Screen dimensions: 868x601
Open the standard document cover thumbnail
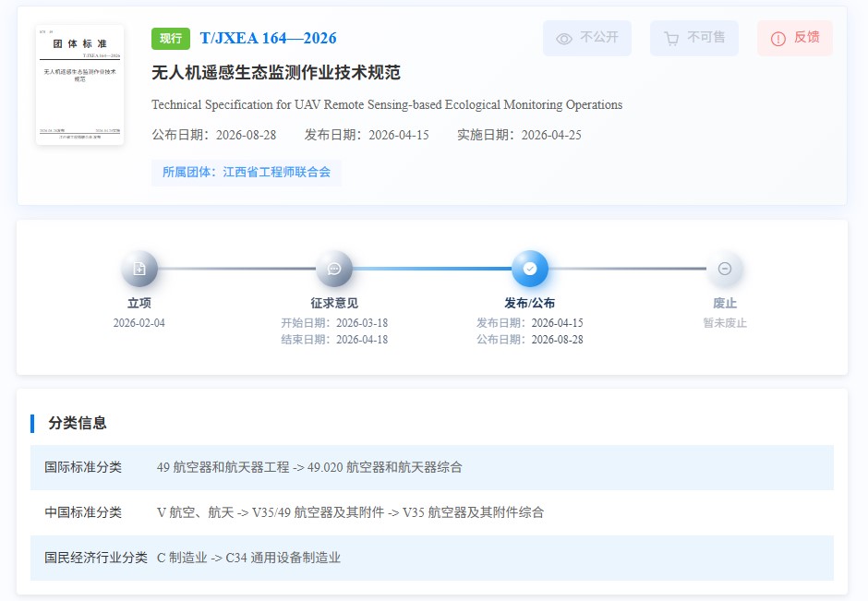[79, 85]
